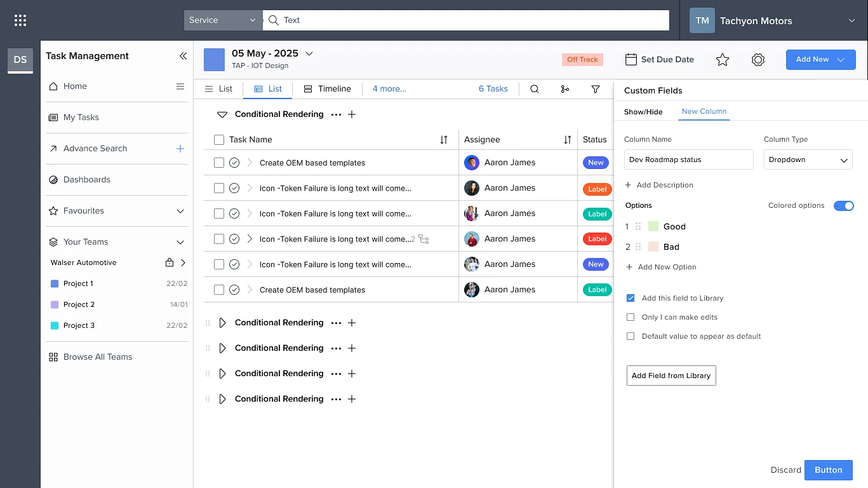
Task: Star this project as favourite
Action: 723,60
